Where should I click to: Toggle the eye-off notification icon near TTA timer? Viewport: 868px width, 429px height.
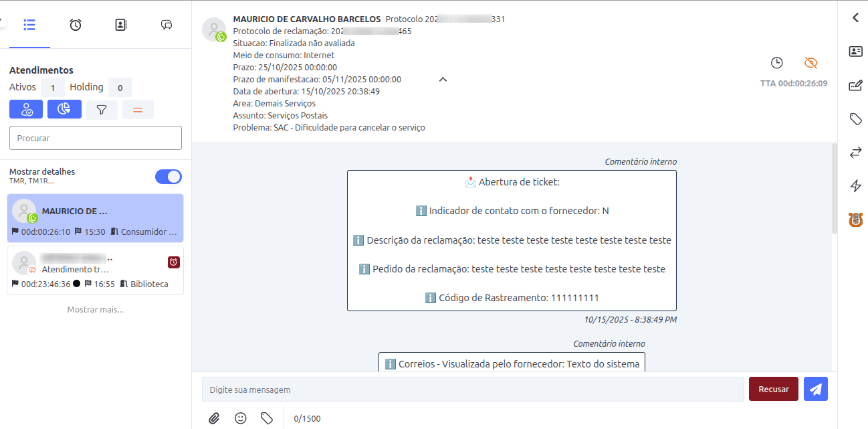point(810,62)
